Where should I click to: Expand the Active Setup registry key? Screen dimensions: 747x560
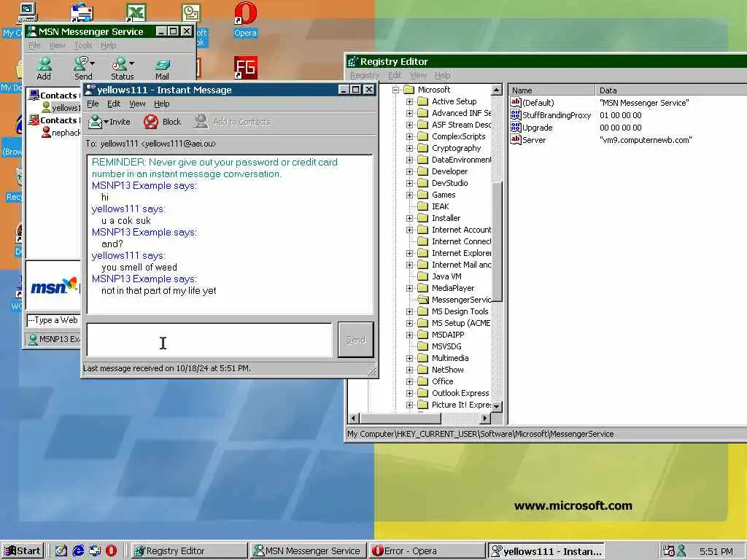(x=410, y=101)
